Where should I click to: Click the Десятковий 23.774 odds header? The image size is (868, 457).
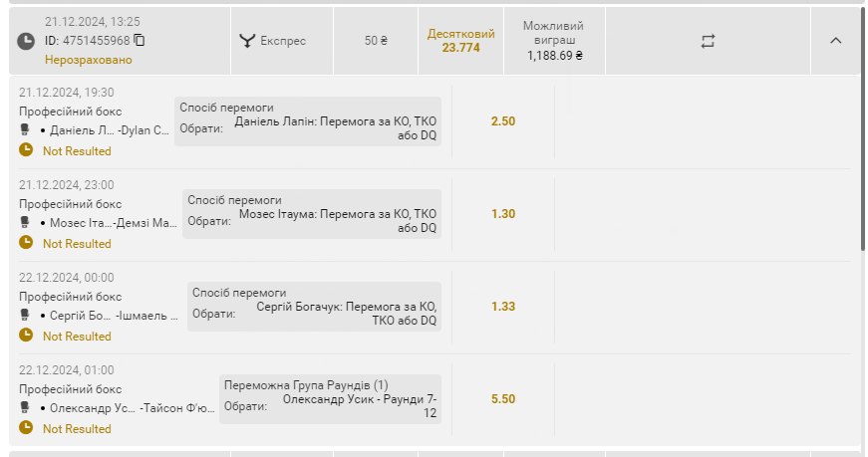point(460,41)
